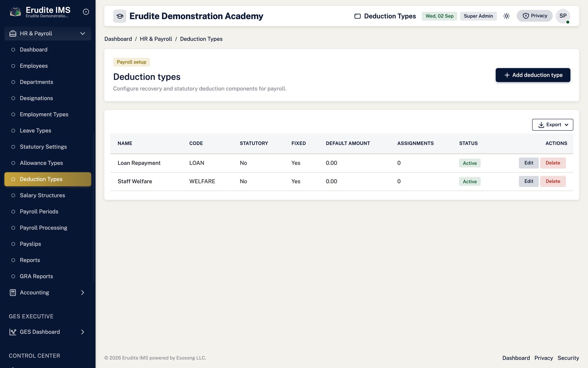Go to Allowance Types
This screenshot has width=588, height=368.
(48, 163)
